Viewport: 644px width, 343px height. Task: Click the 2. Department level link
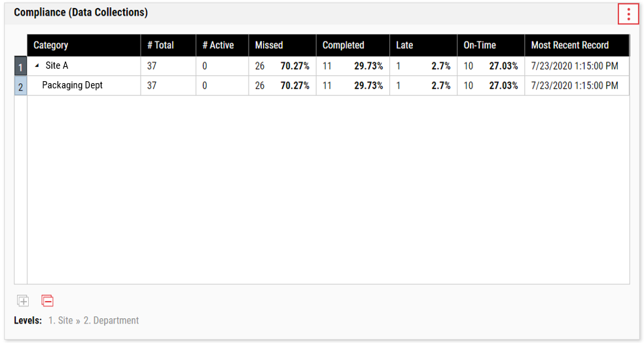(x=111, y=320)
